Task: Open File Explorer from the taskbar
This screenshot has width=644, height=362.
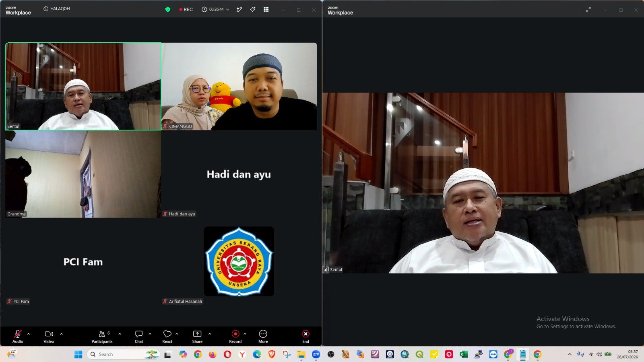Action: pyautogui.click(x=301, y=354)
